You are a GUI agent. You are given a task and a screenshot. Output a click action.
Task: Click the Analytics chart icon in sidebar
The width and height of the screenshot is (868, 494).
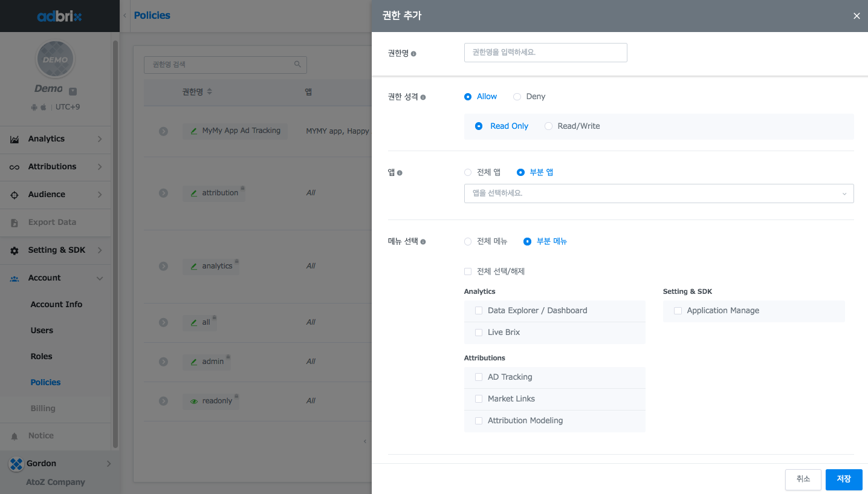[x=15, y=139]
